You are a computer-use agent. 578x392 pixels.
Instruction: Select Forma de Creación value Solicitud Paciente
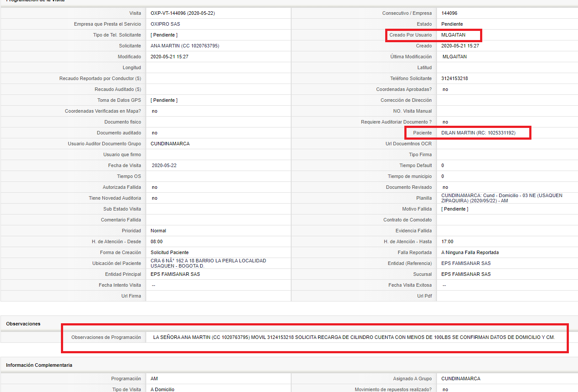click(x=170, y=252)
